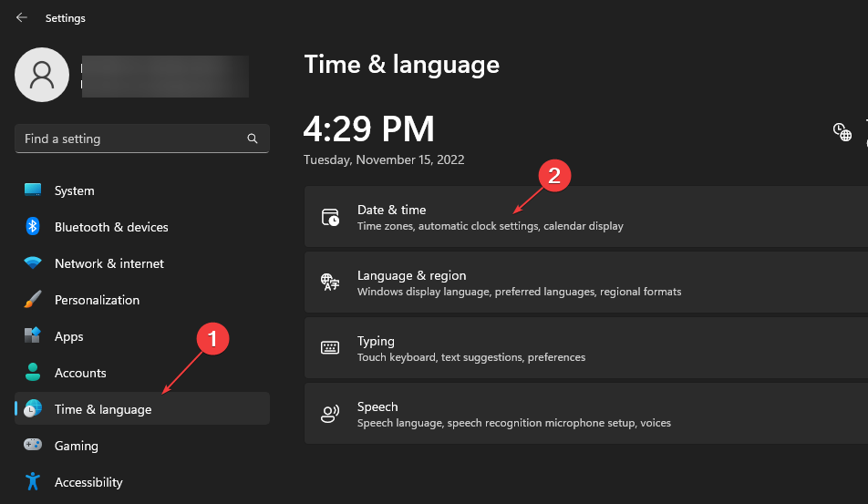The image size is (868, 504).
Task: Open Typing settings card
Action: point(586,348)
